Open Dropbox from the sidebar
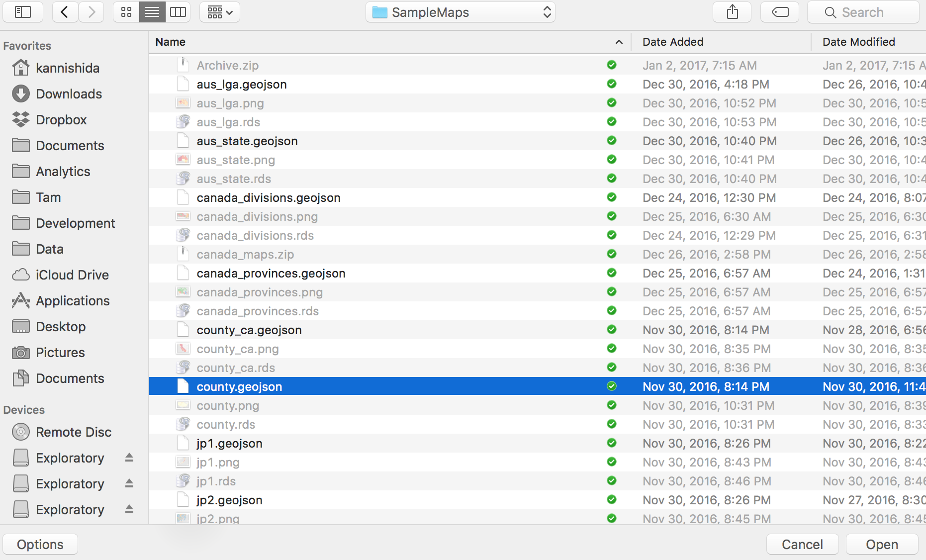This screenshot has width=926, height=560. pyautogui.click(x=61, y=119)
